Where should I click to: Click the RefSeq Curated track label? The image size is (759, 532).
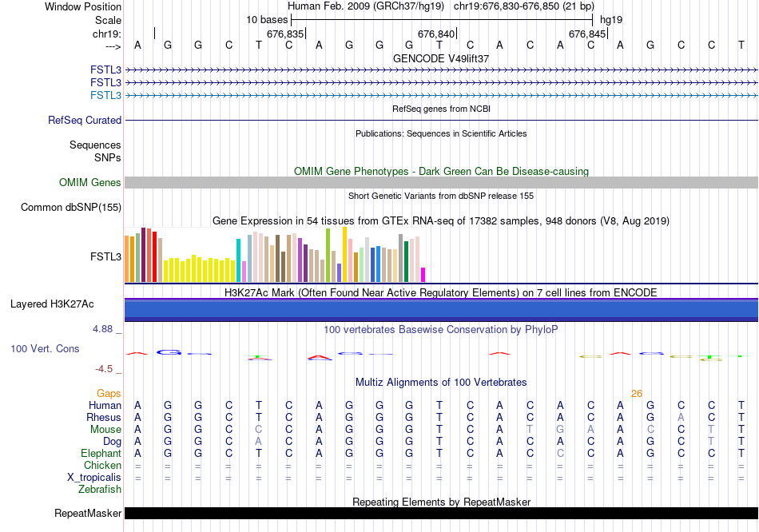(x=85, y=120)
